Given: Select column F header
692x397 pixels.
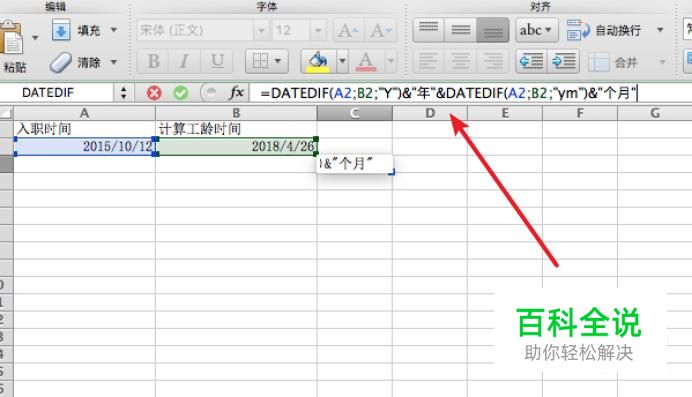Looking at the screenshot, I should coord(580,113).
